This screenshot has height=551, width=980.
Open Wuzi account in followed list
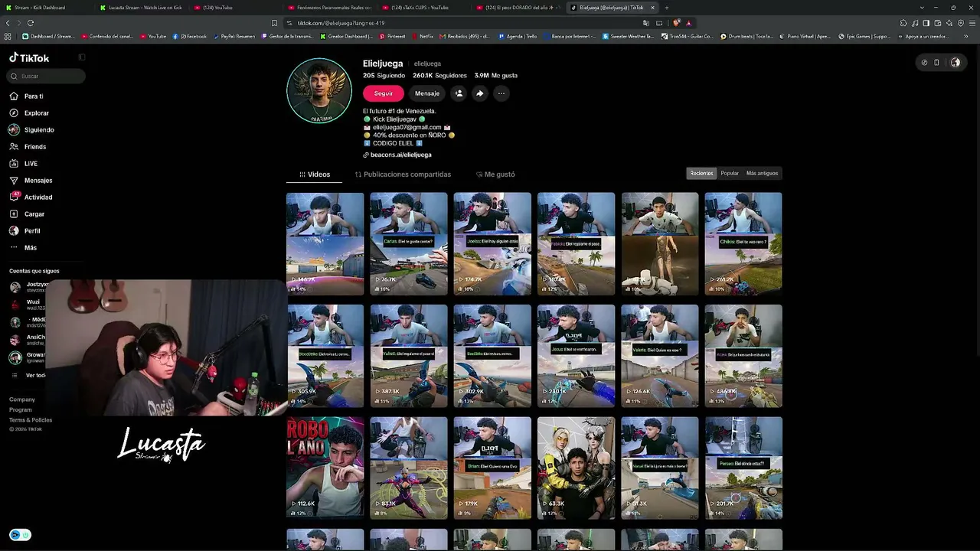(x=28, y=305)
